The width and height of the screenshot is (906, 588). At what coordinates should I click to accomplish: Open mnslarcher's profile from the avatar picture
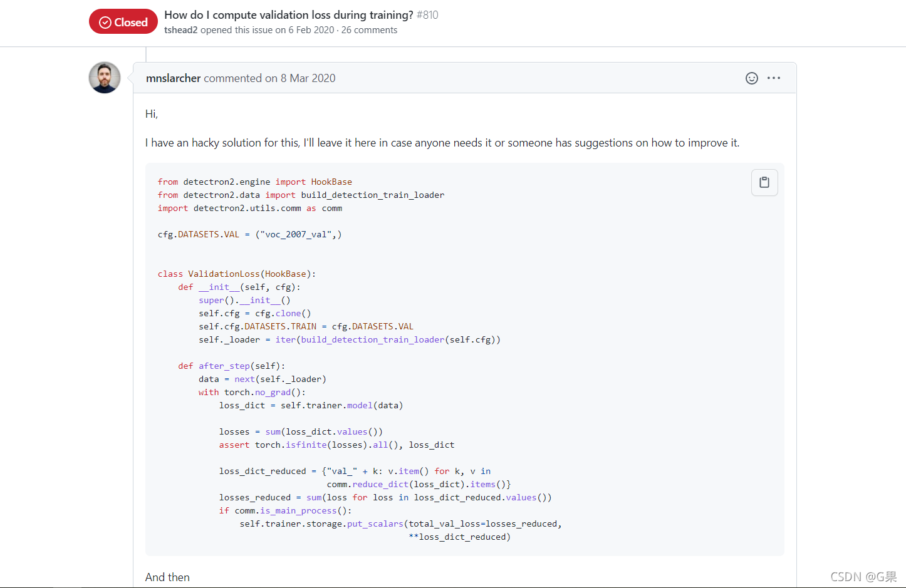[x=105, y=78]
